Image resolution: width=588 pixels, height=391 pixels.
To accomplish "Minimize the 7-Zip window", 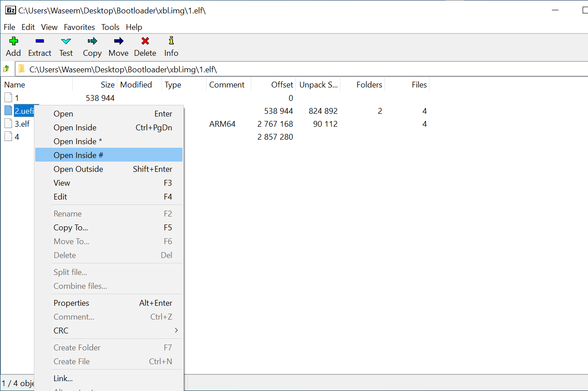I will 555,10.
